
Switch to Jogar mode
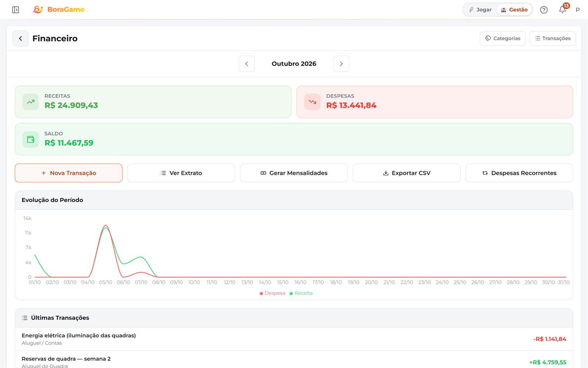tap(480, 10)
